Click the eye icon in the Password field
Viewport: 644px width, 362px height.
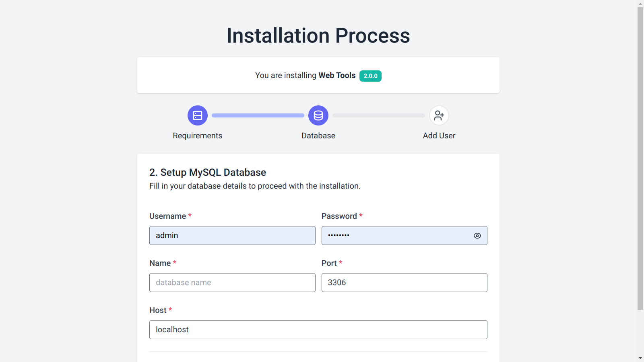click(x=477, y=236)
